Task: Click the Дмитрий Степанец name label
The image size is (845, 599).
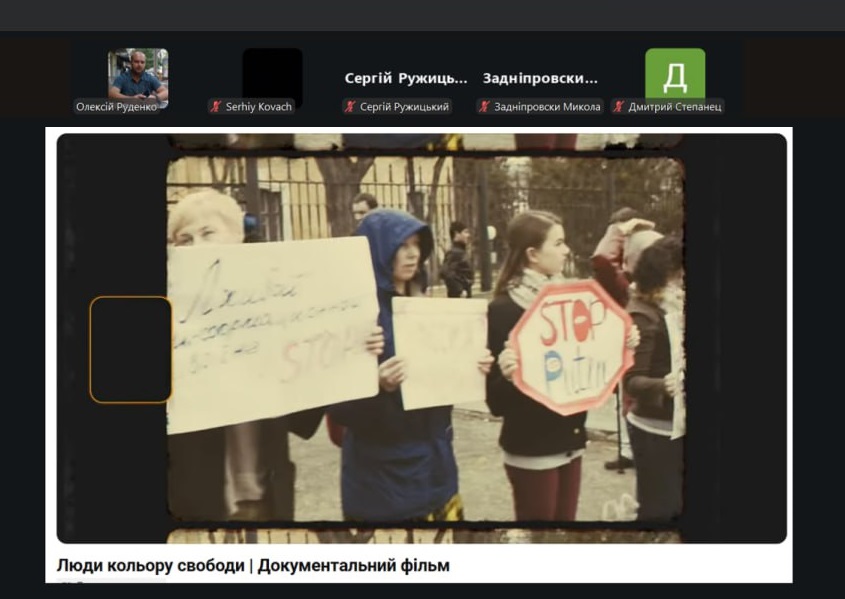Action: (x=673, y=107)
